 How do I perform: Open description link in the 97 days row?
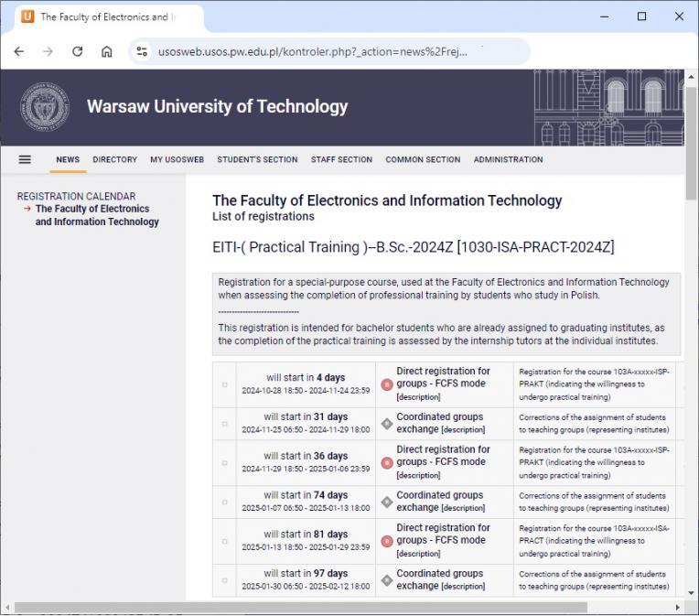[x=463, y=586]
